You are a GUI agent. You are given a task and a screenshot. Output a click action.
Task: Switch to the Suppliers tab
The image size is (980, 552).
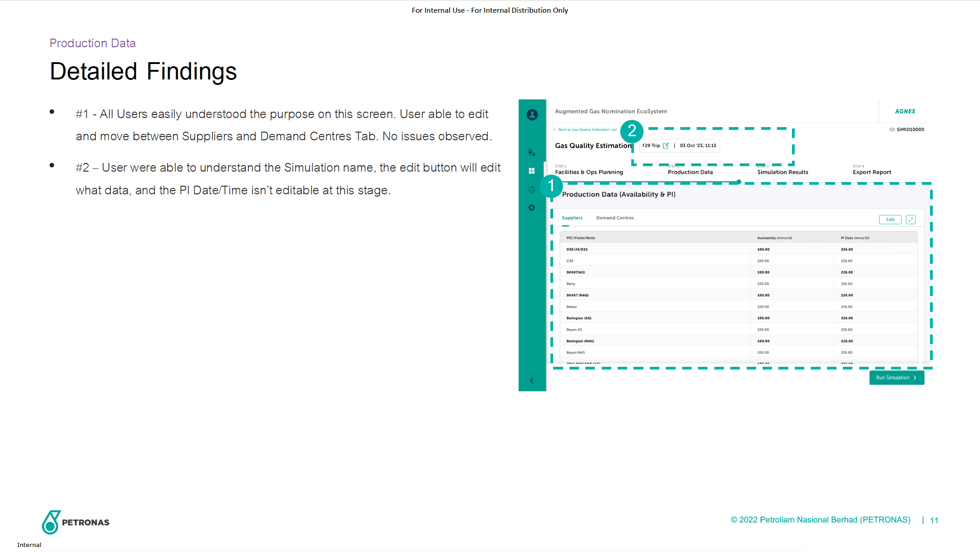(x=572, y=218)
